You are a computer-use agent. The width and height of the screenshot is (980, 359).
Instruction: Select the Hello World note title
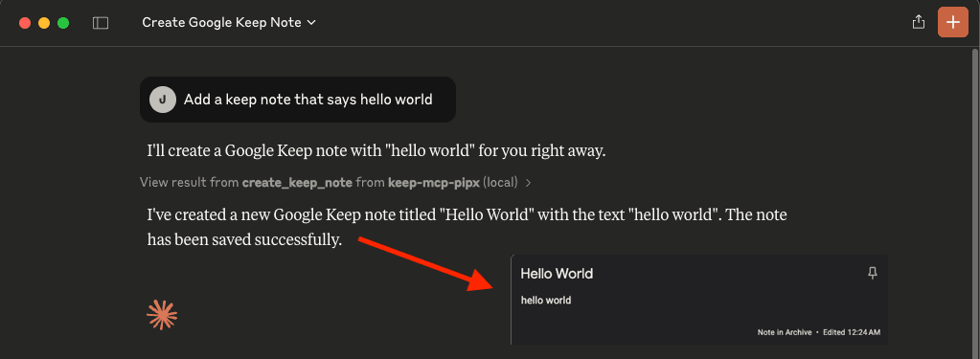point(557,274)
